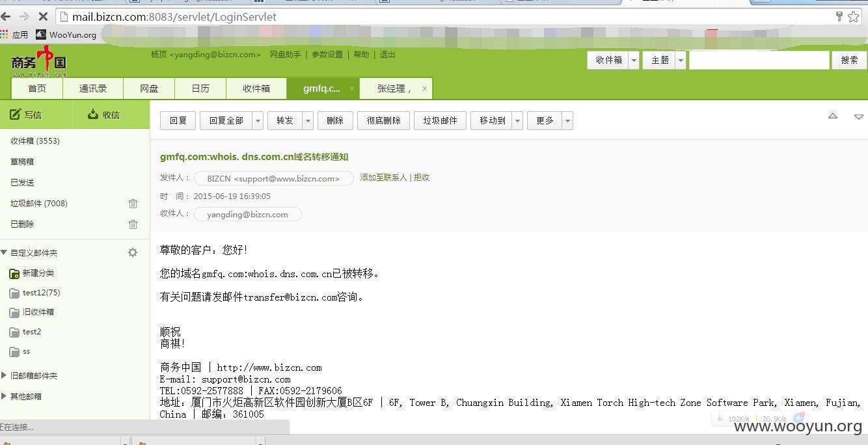Open the 参数设置 link
Screen dimensions: 868x445
point(327,55)
